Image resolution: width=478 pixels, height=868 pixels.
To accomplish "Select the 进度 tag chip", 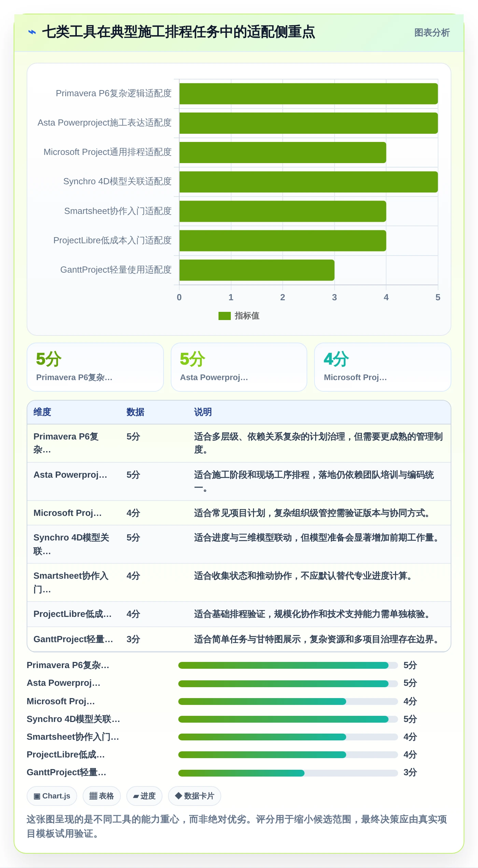I will click(144, 796).
